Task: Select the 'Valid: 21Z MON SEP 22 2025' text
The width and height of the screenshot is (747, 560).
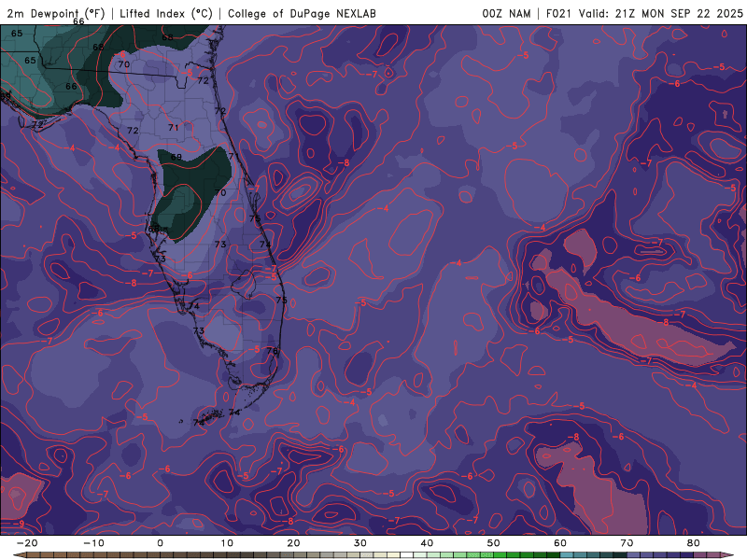Action: click(661, 13)
